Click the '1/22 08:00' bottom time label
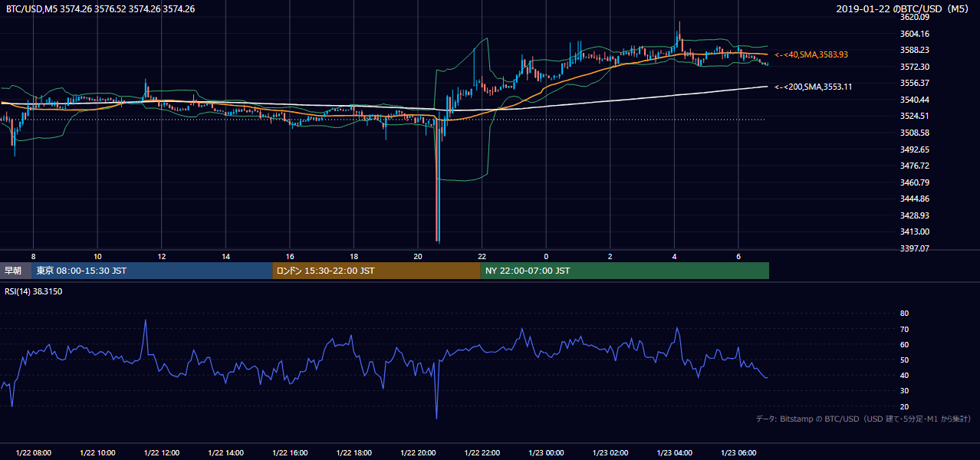Viewport: 980px width, 460px height. coord(33,453)
